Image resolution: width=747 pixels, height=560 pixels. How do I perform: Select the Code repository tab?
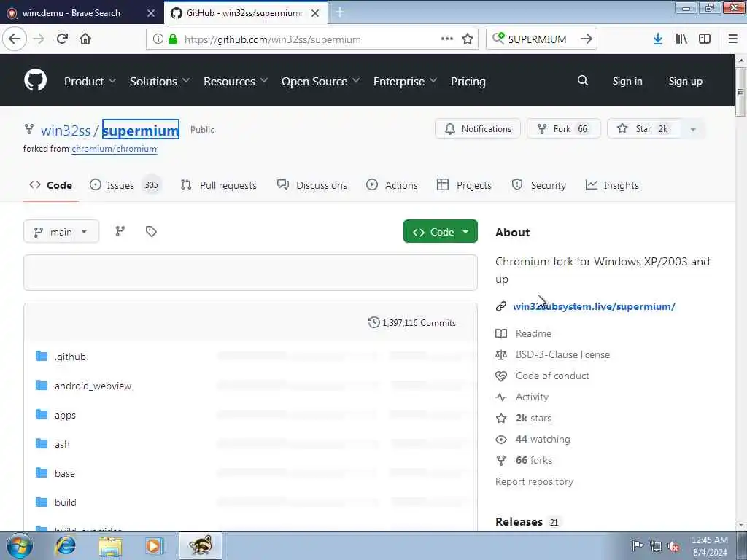(x=50, y=185)
